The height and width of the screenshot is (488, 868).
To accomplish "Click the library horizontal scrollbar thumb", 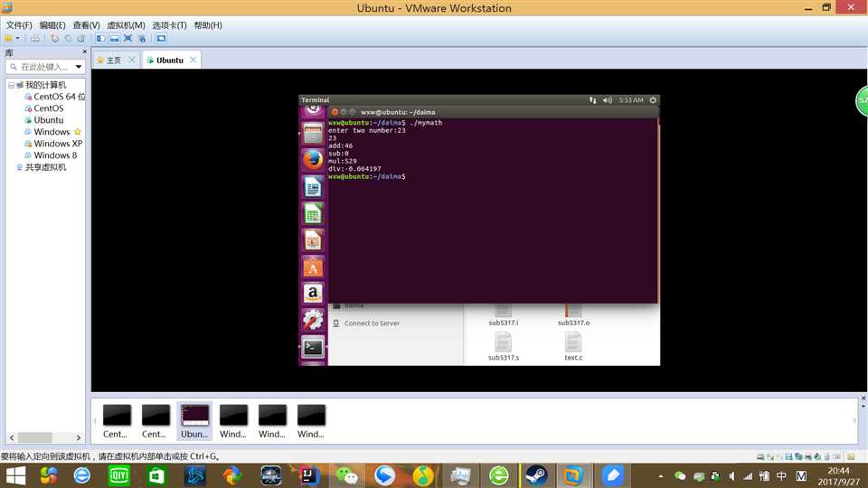I will (35, 437).
